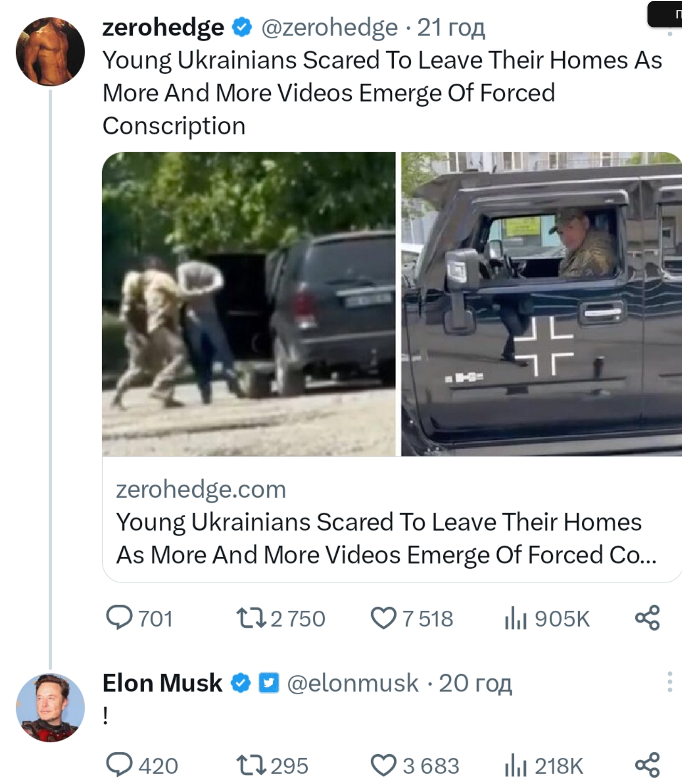Open zerohedge profile picture
682x784 pixels.
(x=50, y=51)
